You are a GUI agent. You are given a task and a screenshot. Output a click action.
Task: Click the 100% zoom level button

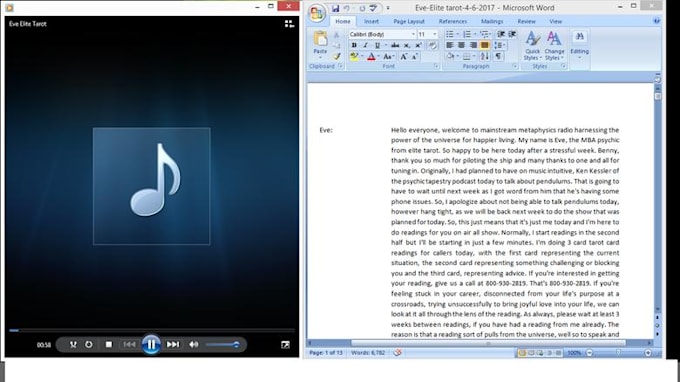coord(574,353)
